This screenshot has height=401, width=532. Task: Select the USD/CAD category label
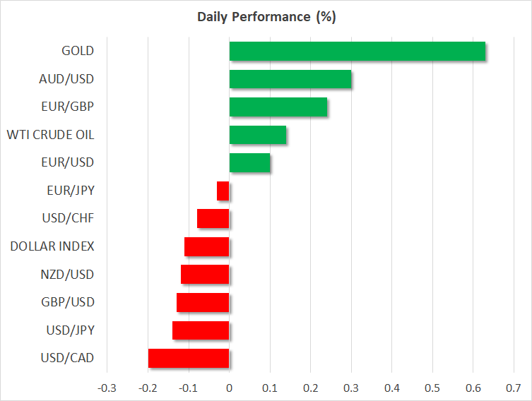[68, 358]
